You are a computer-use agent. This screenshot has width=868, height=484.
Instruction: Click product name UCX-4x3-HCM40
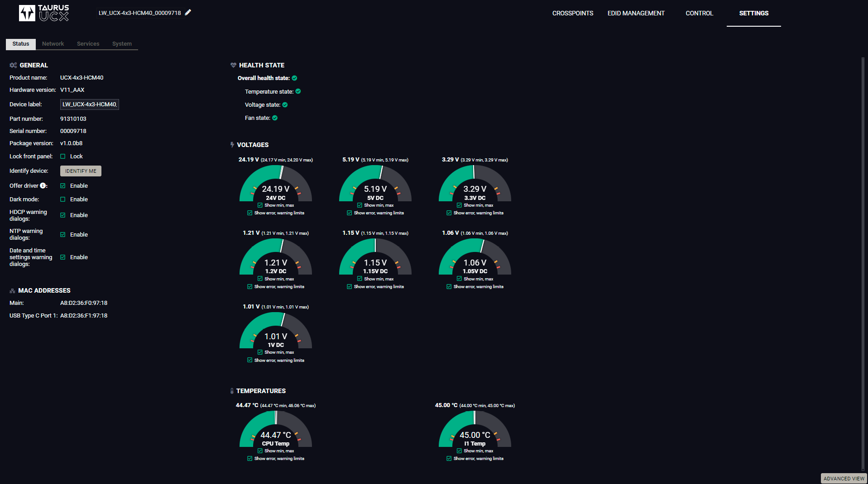[x=82, y=78]
